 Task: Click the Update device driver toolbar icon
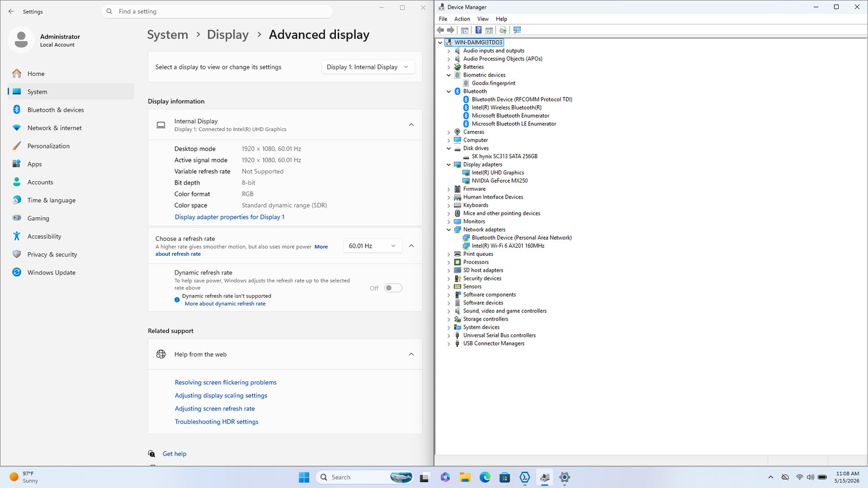tap(503, 30)
